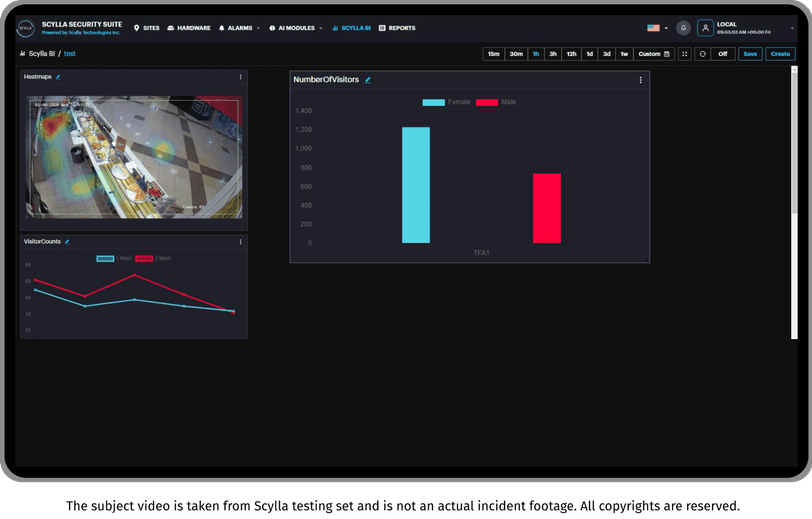Edit the Heatmaps widget title

tap(58, 77)
